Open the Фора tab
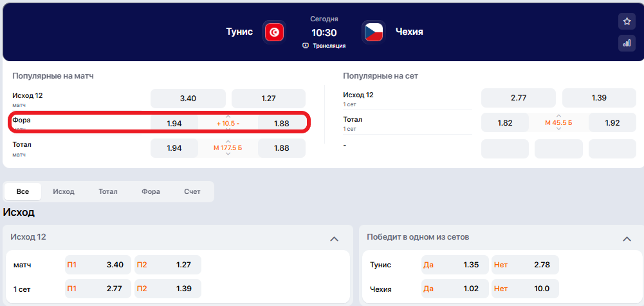 [151, 191]
